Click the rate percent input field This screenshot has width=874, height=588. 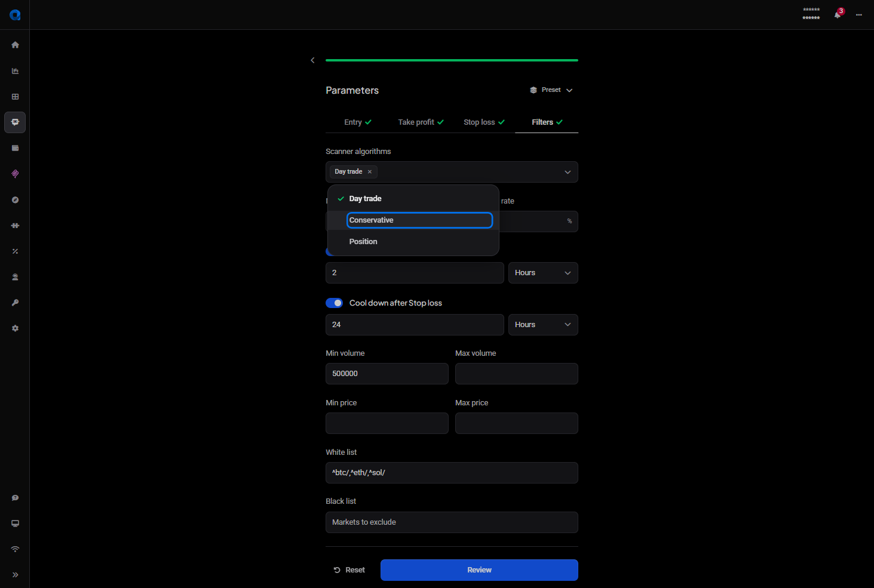click(538, 221)
